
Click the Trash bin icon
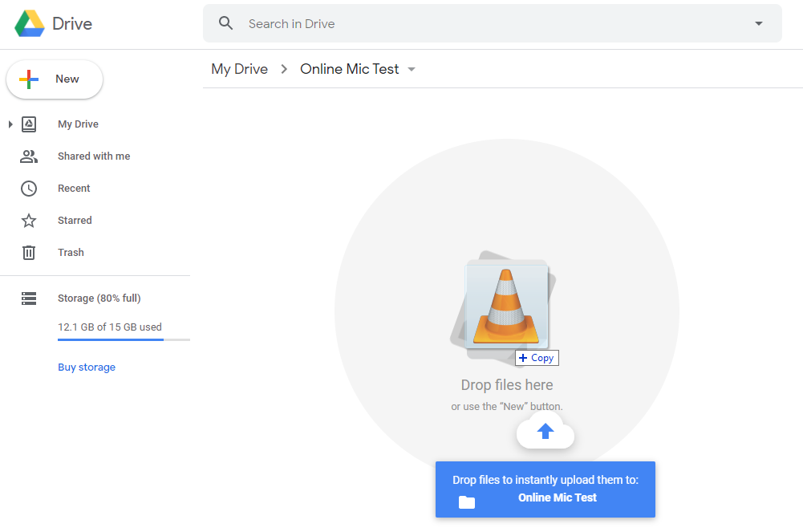tap(29, 253)
